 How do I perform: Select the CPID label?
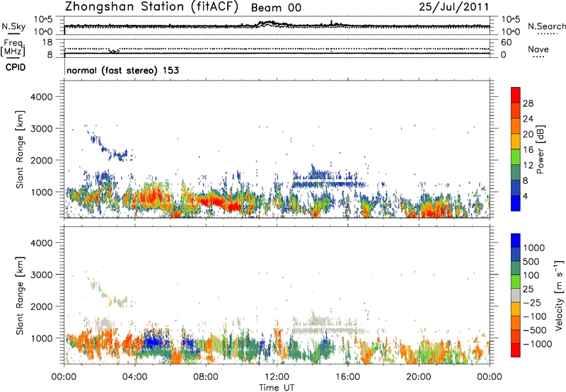(x=16, y=67)
